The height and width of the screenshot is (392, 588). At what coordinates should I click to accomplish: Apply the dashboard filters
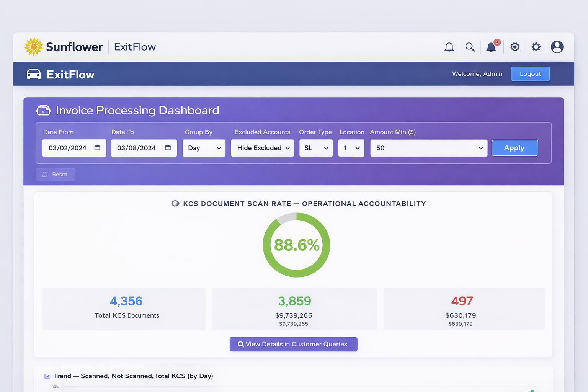tap(514, 148)
